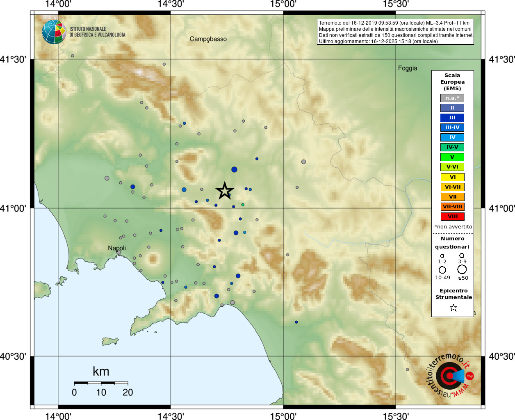Click the earthquake info text box

point(396,32)
